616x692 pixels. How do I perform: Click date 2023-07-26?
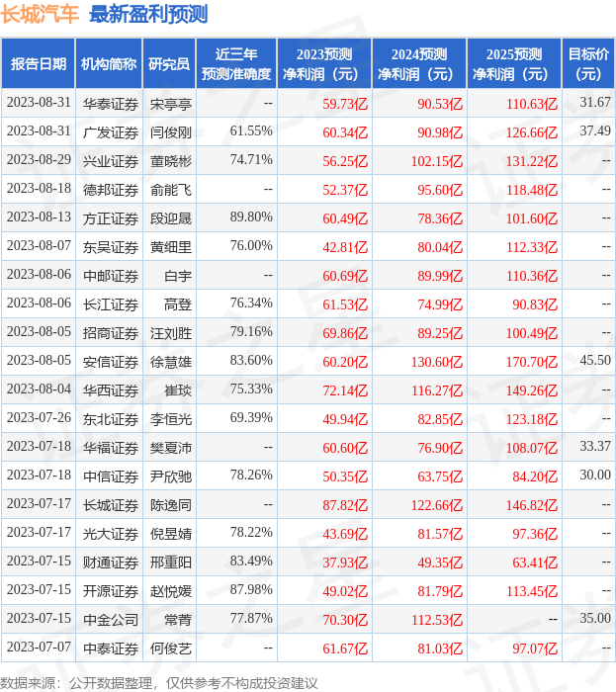tap(39, 418)
